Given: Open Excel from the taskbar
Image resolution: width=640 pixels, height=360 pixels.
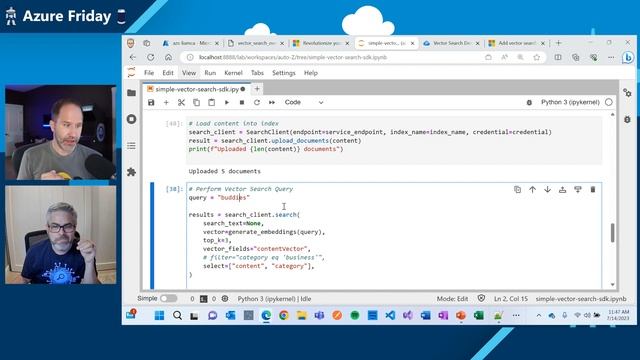Looking at the screenshot, I should point(478,315).
